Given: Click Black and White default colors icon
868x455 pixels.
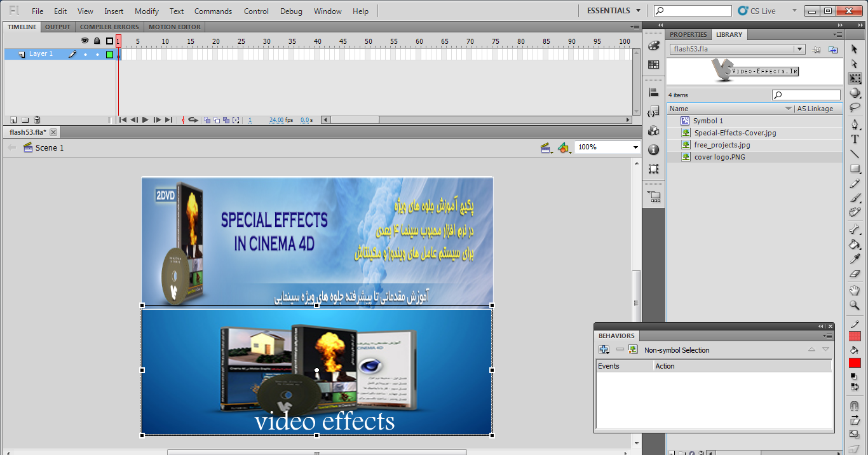Looking at the screenshot, I should 855,377.
